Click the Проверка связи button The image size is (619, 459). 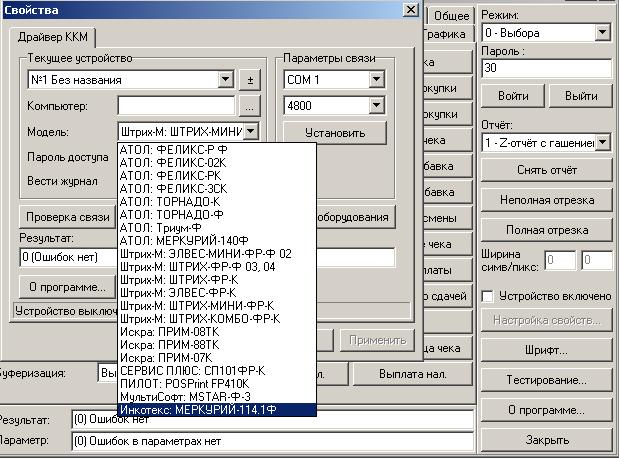coord(68,217)
